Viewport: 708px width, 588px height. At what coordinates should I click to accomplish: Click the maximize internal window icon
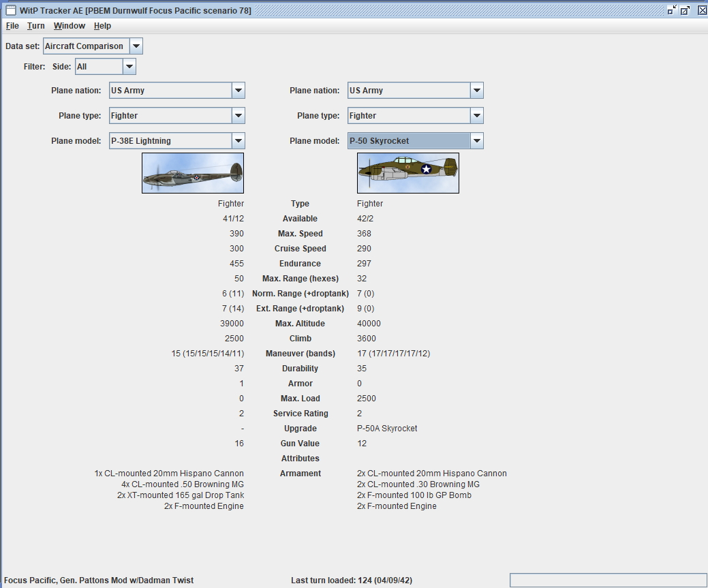tap(686, 10)
